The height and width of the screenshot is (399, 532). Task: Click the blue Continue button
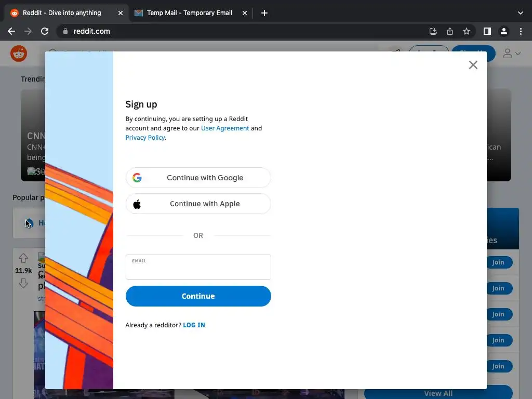pos(198,296)
